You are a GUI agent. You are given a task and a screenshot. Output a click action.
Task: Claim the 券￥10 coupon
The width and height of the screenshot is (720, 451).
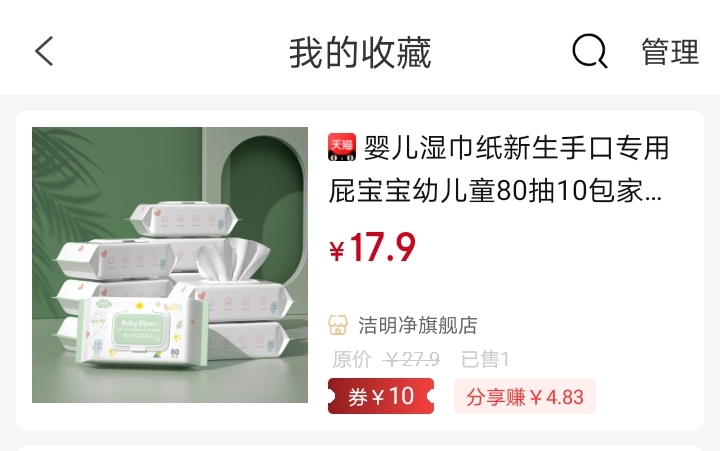(381, 396)
